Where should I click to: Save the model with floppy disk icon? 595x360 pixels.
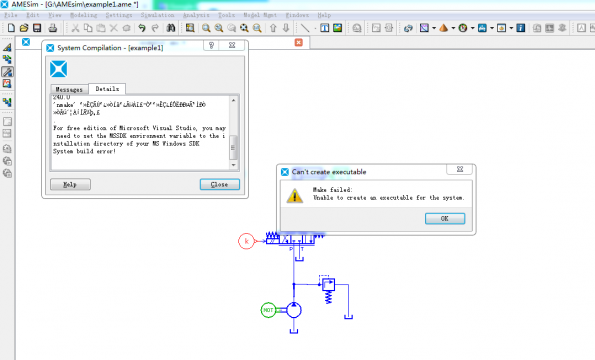[37, 28]
